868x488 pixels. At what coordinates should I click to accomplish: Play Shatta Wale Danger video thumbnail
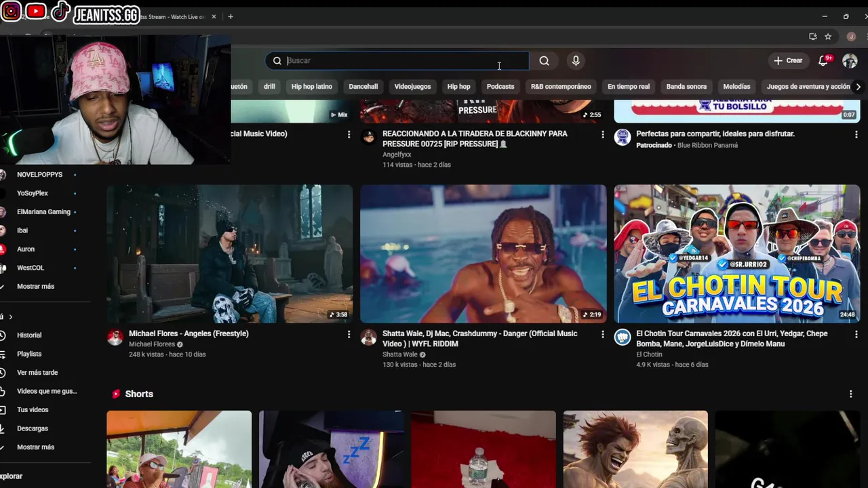click(x=484, y=254)
